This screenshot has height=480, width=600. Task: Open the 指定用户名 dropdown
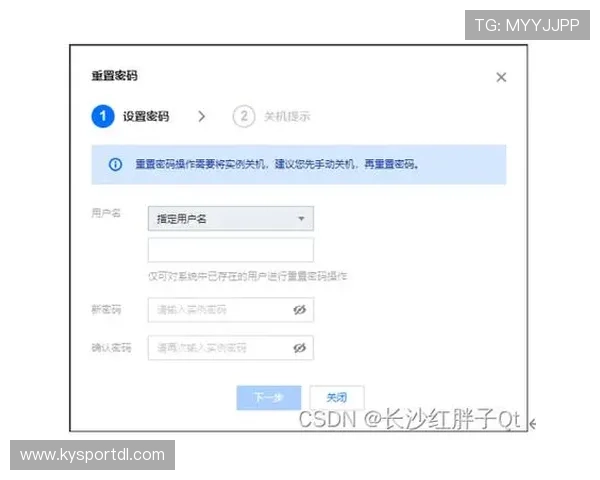click(231, 219)
